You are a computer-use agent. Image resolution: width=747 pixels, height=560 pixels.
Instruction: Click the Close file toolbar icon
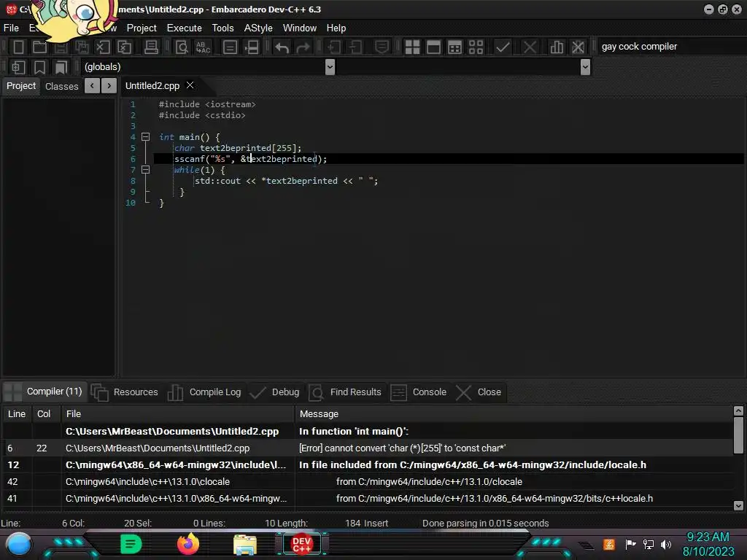[x=103, y=47]
